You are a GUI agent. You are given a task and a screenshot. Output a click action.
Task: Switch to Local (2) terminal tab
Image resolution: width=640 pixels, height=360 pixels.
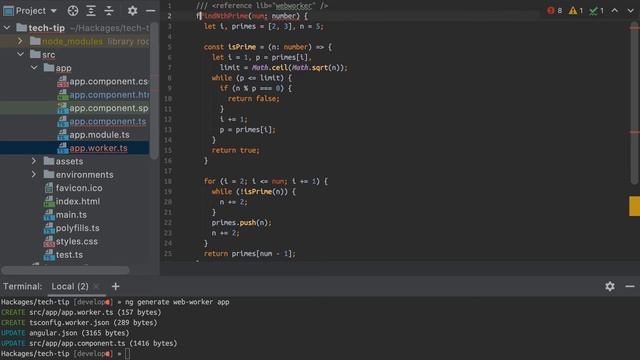[x=70, y=287]
